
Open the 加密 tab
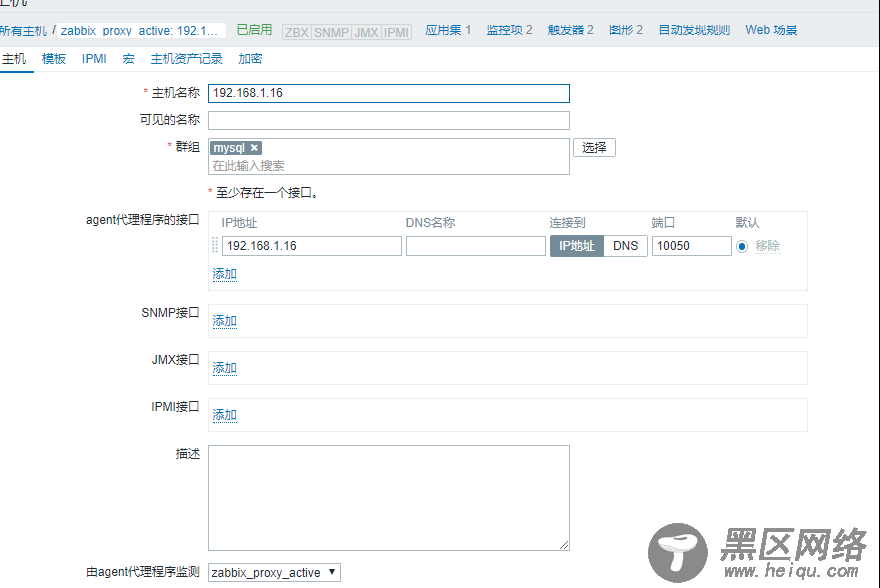pyautogui.click(x=250, y=59)
